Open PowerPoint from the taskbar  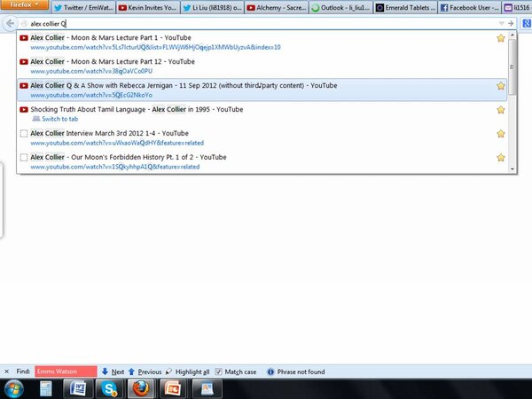(x=173, y=389)
